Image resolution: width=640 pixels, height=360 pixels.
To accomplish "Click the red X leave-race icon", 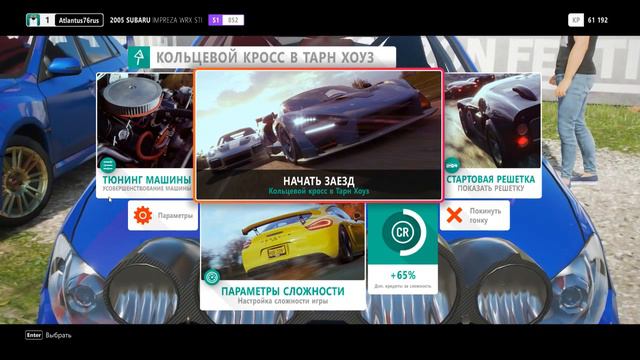I will (454, 216).
